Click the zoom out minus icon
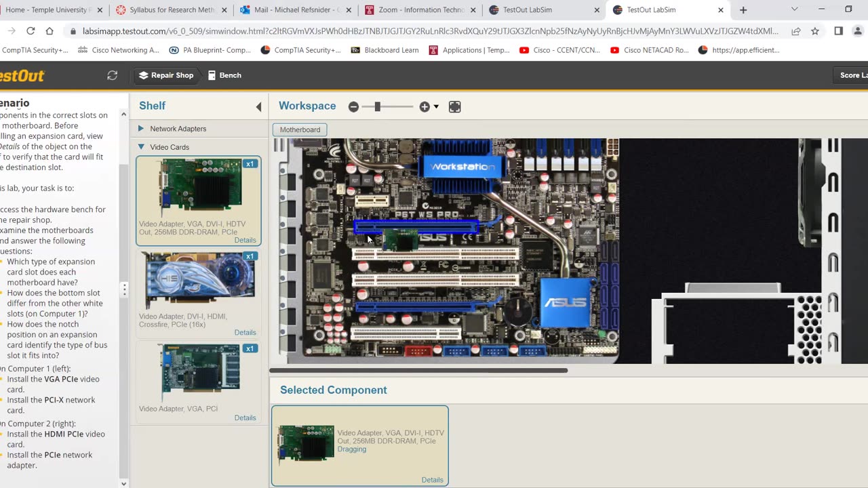The image size is (868, 488). 353,106
